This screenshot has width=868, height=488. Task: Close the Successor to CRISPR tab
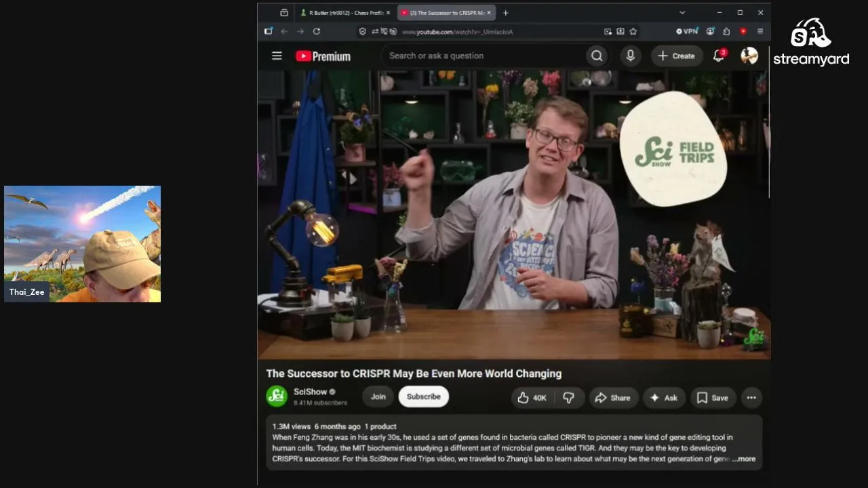pyautogui.click(x=489, y=12)
